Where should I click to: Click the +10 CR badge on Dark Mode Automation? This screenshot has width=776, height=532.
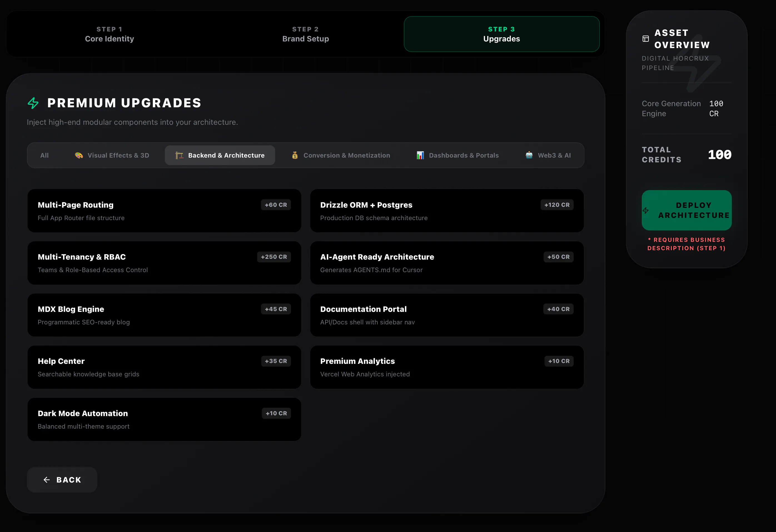click(x=276, y=413)
